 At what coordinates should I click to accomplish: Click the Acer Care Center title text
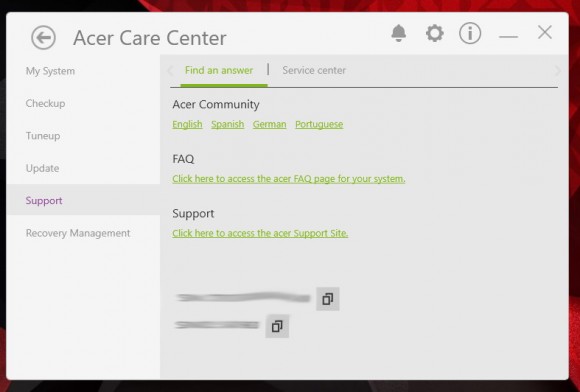[x=150, y=38]
